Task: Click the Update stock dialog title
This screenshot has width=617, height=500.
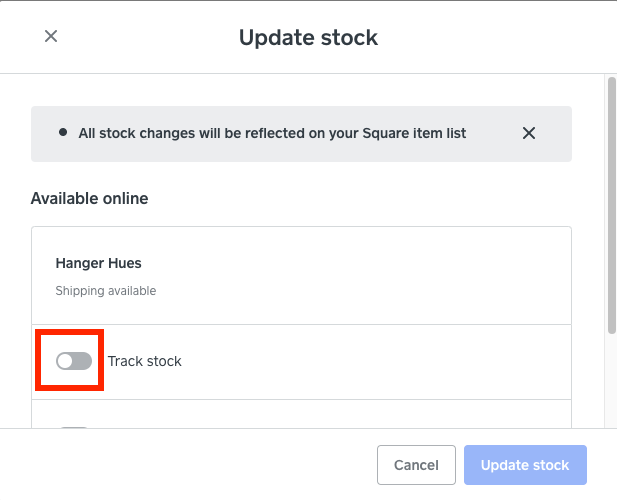Action: (308, 38)
